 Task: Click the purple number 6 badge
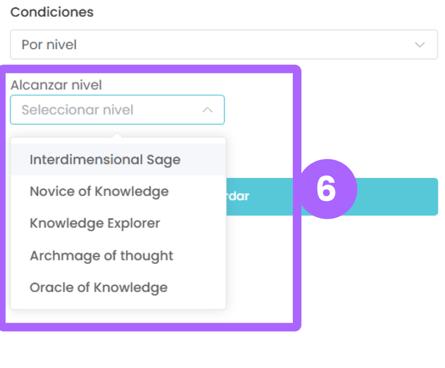coord(326,189)
